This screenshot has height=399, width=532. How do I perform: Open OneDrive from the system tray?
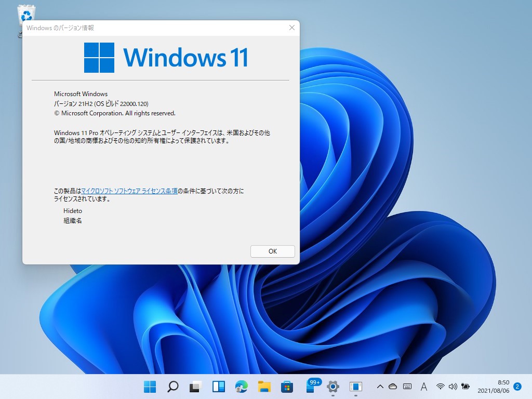click(392, 387)
